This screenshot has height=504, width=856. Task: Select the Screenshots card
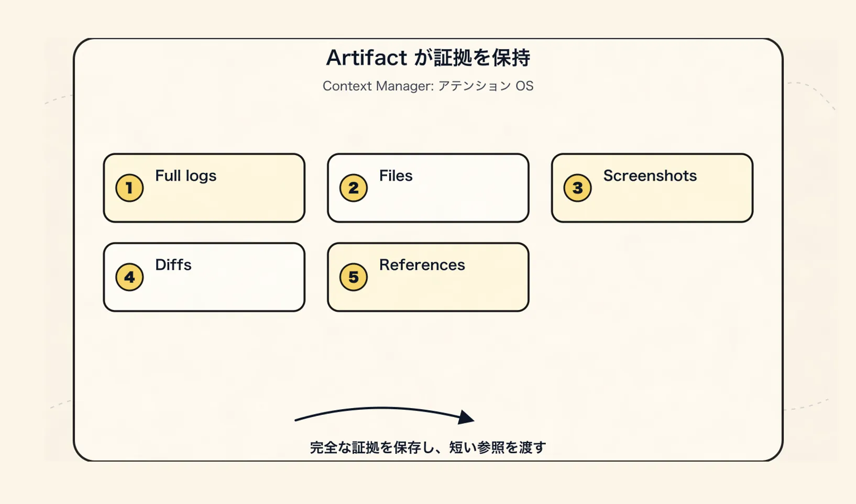[652, 188]
